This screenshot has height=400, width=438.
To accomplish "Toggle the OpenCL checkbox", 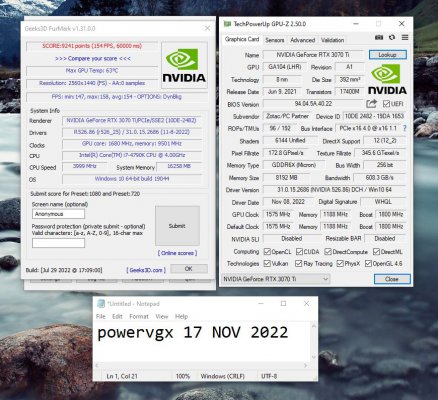I will (x=267, y=251).
